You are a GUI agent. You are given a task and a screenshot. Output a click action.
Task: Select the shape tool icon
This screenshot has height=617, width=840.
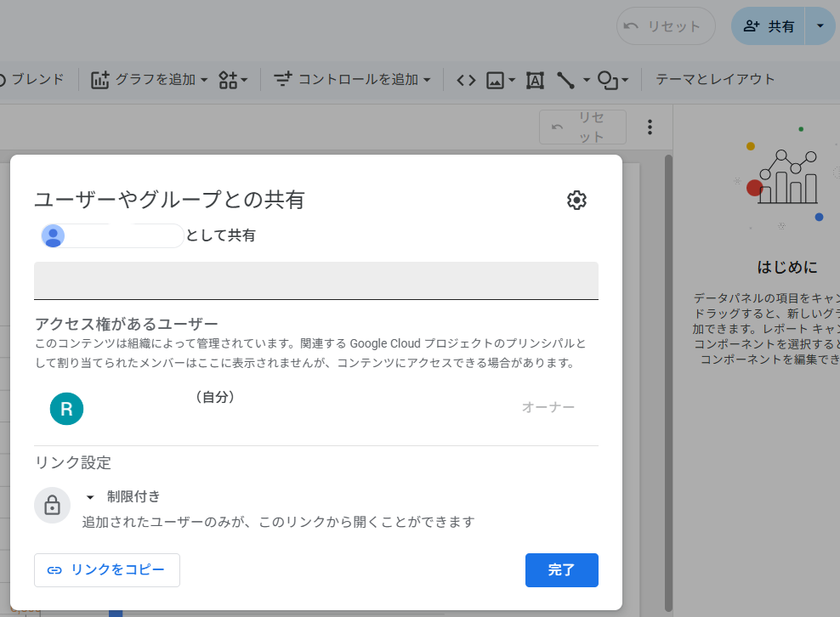608,81
